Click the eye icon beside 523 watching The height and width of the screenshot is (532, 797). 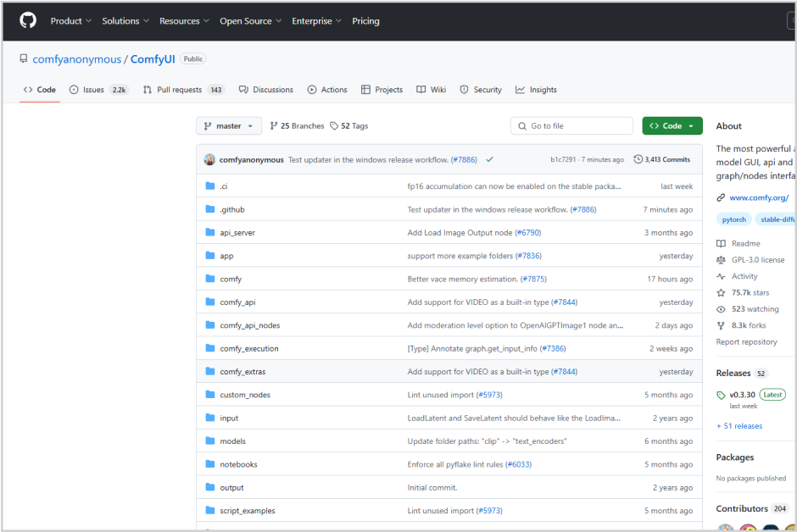pos(721,308)
